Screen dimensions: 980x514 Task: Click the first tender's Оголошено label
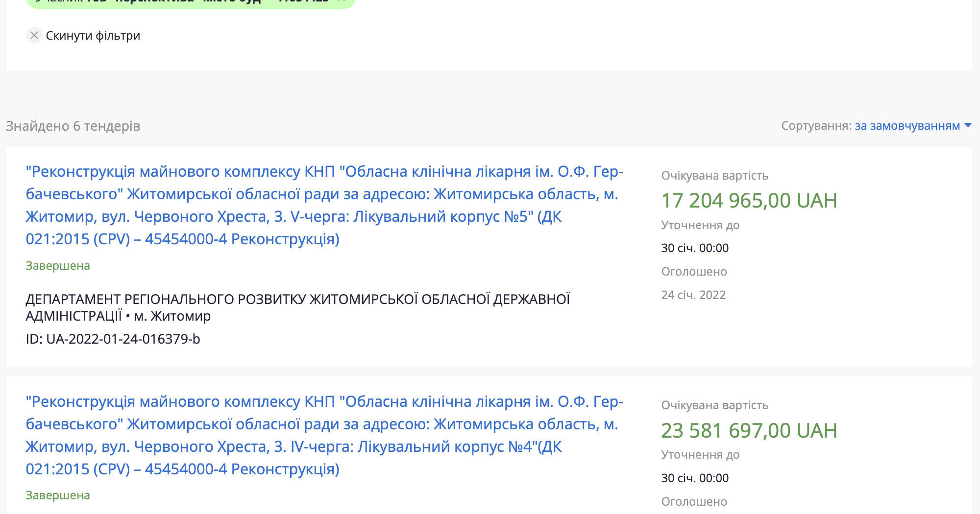pyautogui.click(x=694, y=271)
